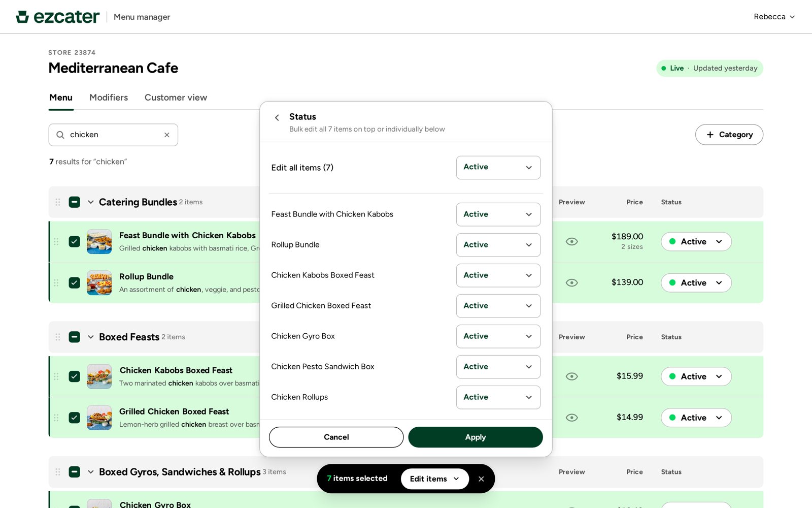Switch to the Modifiers tab
812x508 pixels.
(109, 98)
